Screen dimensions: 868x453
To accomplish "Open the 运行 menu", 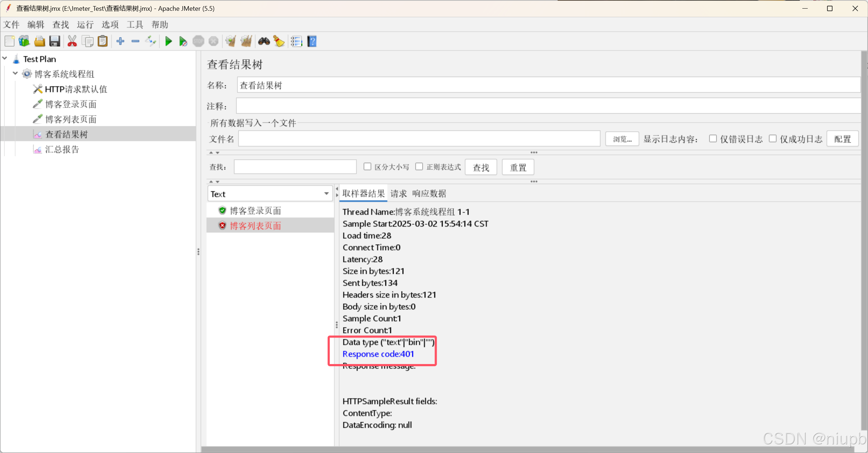I will pos(85,24).
